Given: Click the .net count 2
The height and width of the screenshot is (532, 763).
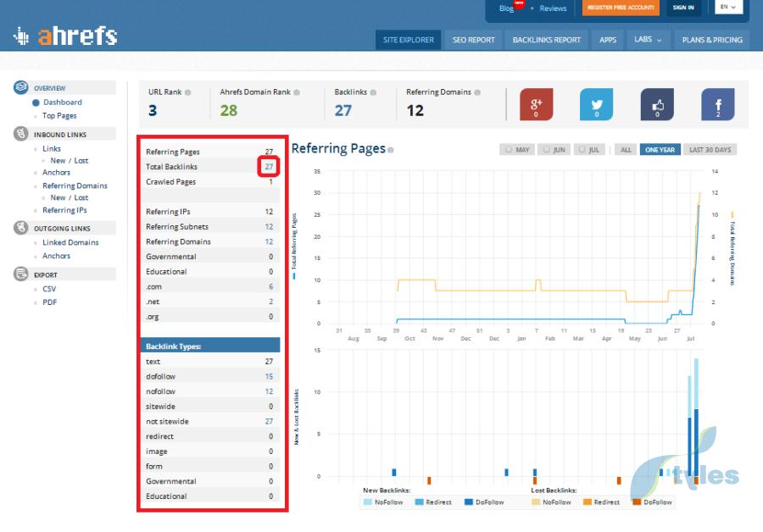Looking at the screenshot, I should click(x=270, y=302).
